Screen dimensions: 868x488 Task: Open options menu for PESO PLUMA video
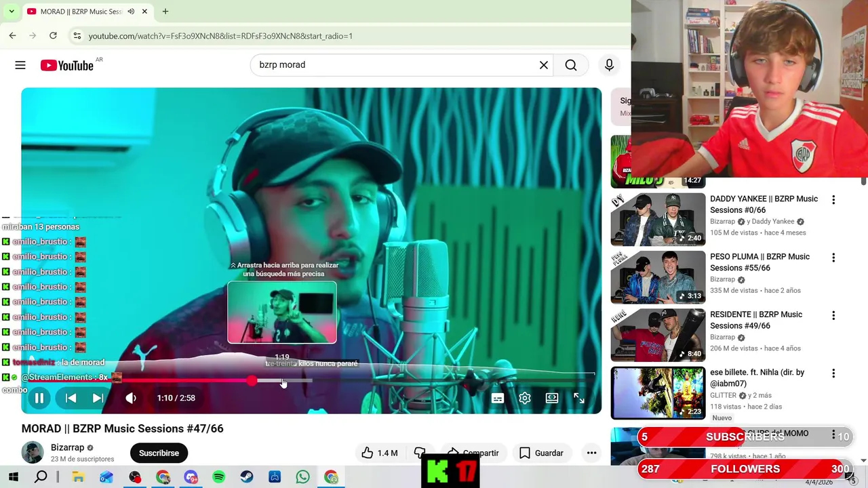click(x=833, y=258)
